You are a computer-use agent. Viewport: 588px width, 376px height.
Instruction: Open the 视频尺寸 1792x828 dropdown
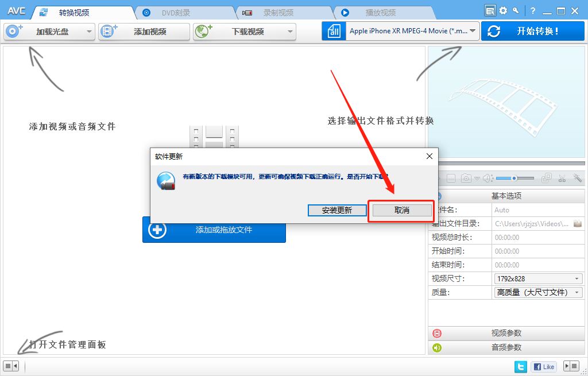coord(538,278)
